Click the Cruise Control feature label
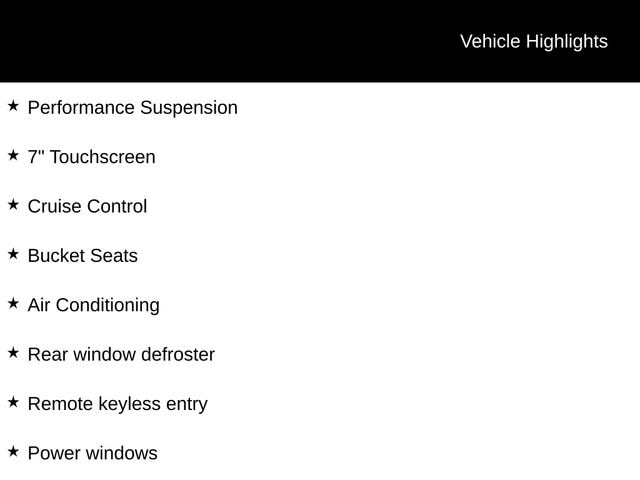This screenshot has width=640, height=480. coord(87,207)
